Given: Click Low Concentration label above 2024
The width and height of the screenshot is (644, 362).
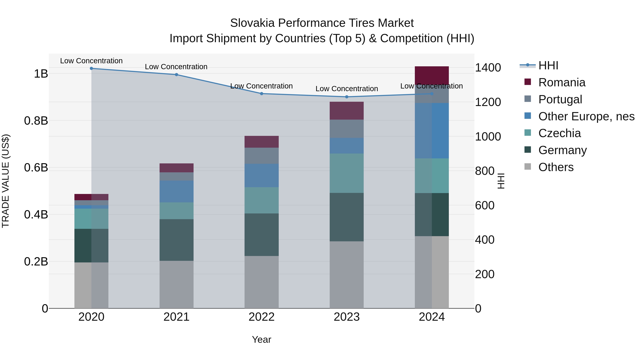Looking at the screenshot, I should (431, 86).
